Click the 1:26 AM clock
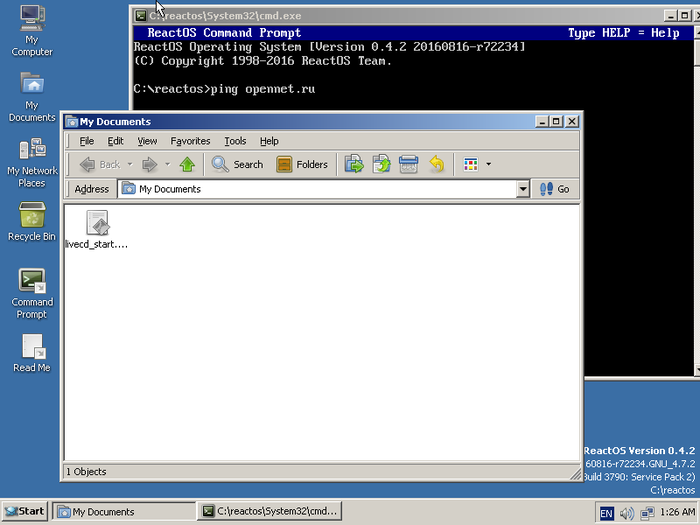This screenshot has width=700, height=525. [x=678, y=512]
